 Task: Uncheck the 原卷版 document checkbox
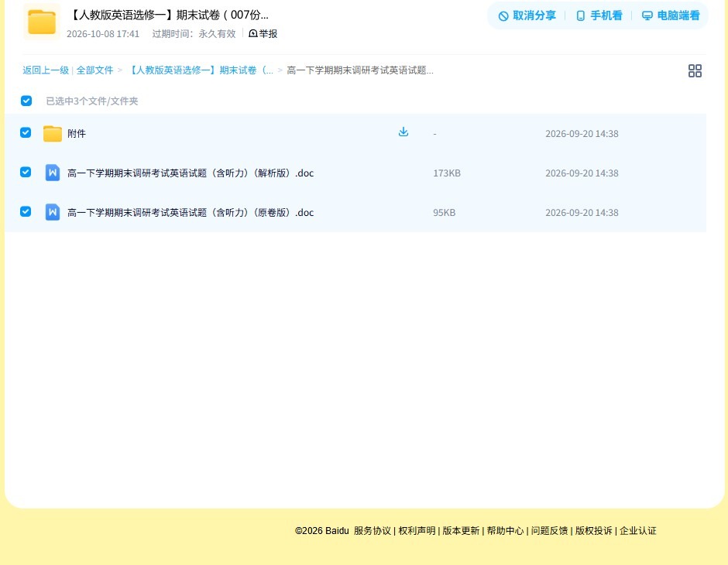pos(26,211)
